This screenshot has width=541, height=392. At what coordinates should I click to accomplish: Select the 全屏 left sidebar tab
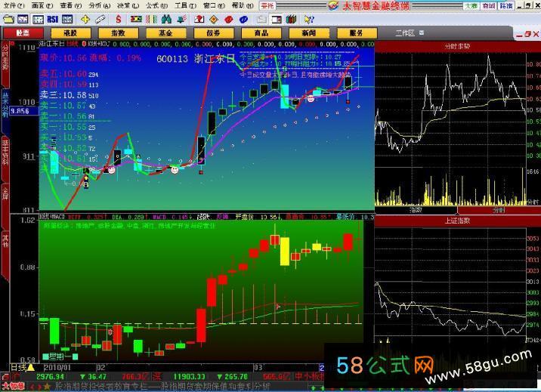pos(5,205)
